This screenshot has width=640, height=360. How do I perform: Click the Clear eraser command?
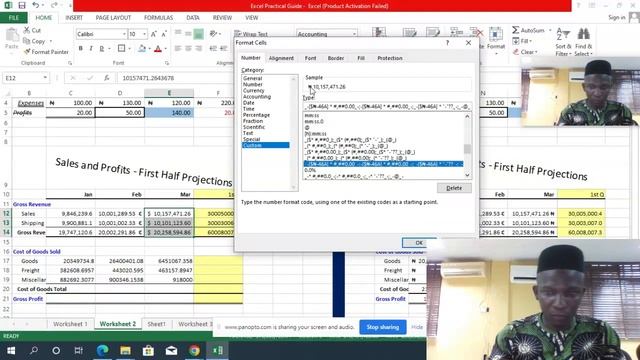(525, 52)
